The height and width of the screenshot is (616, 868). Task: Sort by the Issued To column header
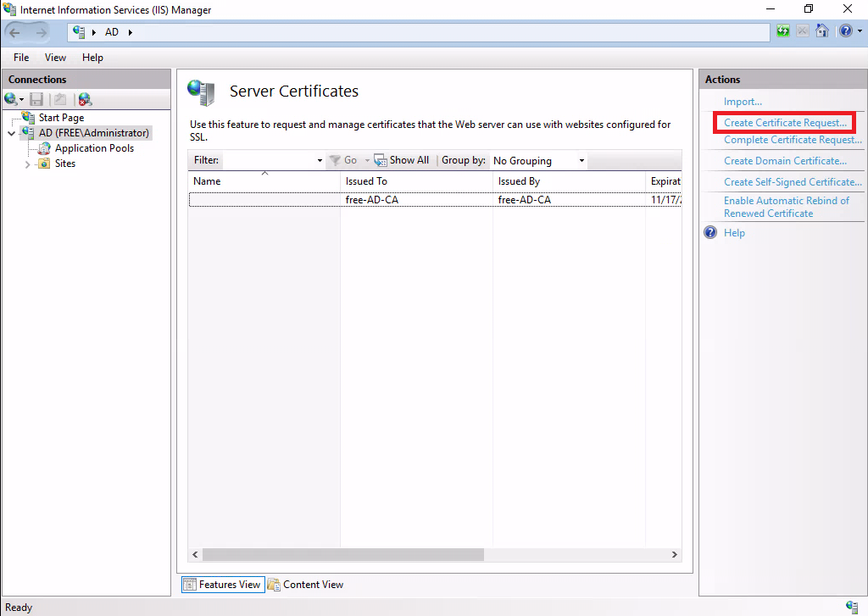pyautogui.click(x=415, y=181)
